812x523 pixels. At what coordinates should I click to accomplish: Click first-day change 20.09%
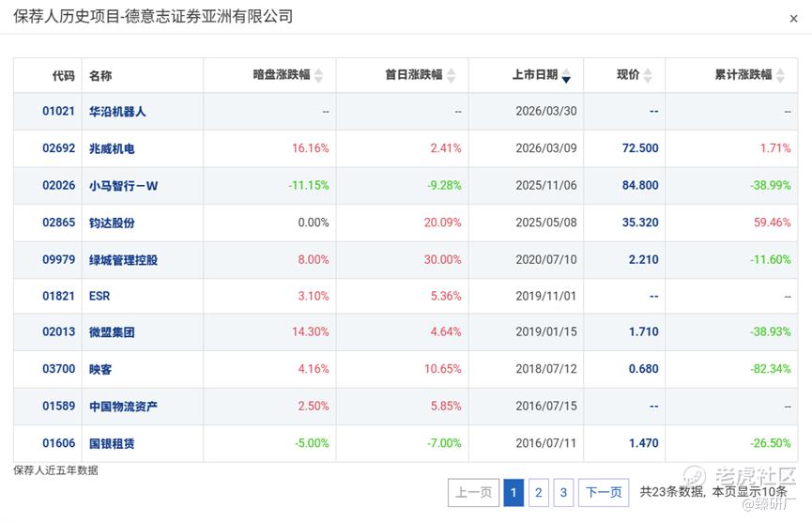tap(443, 223)
